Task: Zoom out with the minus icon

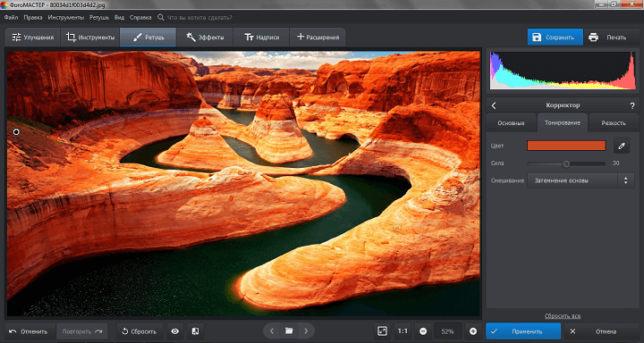Action: (x=423, y=331)
